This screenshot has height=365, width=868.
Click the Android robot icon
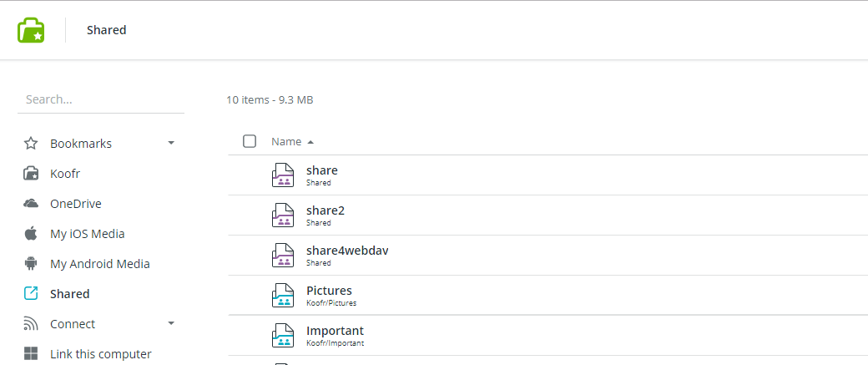point(31,264)
